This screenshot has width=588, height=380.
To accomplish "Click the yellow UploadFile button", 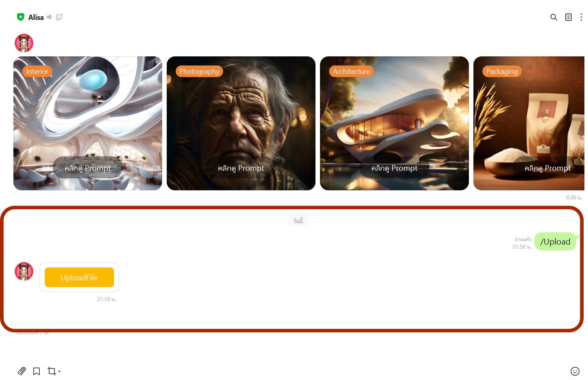I will 79,277.
